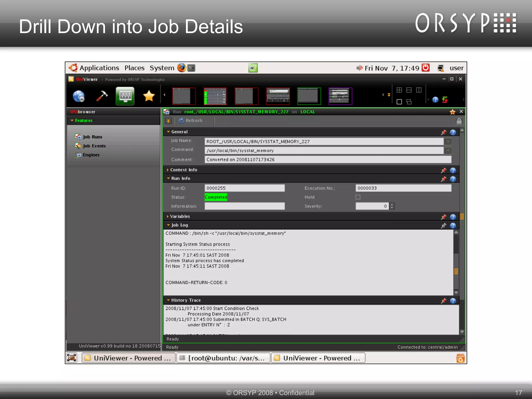Collapse the Job Log section
Image resolution: width=532 pixels, height=399 pixels.
pyautogui.click(x=168, y=225)
